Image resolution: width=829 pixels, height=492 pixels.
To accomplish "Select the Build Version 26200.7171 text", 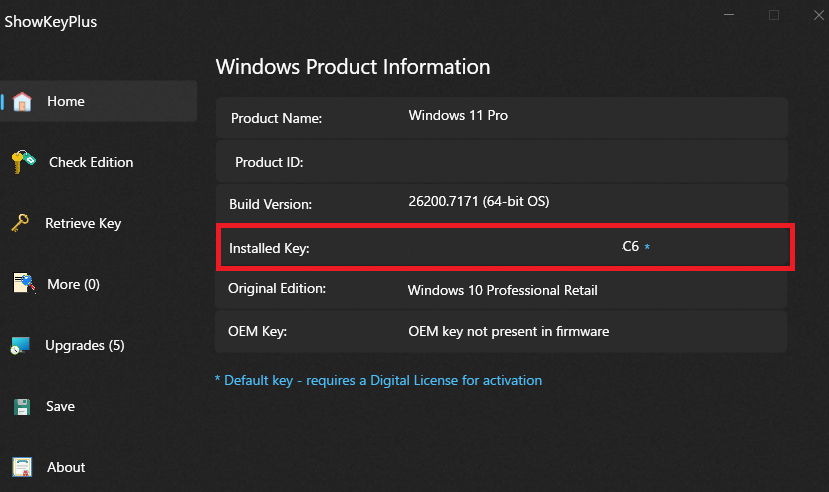I will 478,202.
